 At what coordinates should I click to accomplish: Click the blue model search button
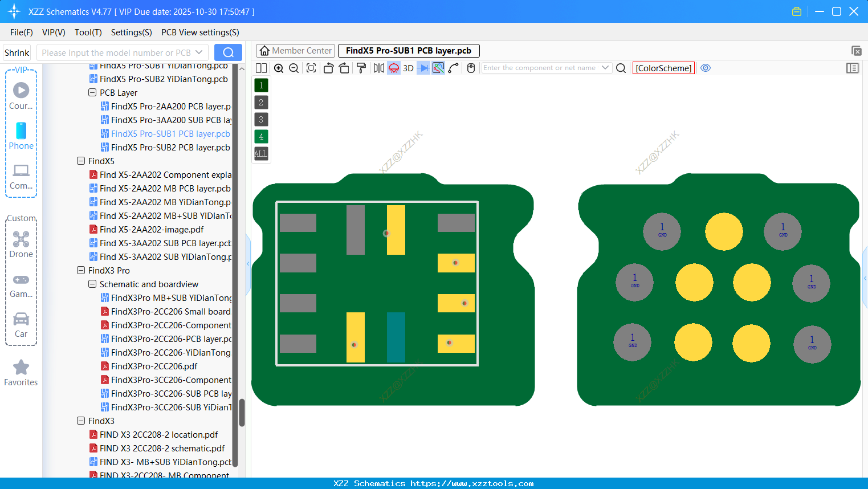tap(228, 52)
